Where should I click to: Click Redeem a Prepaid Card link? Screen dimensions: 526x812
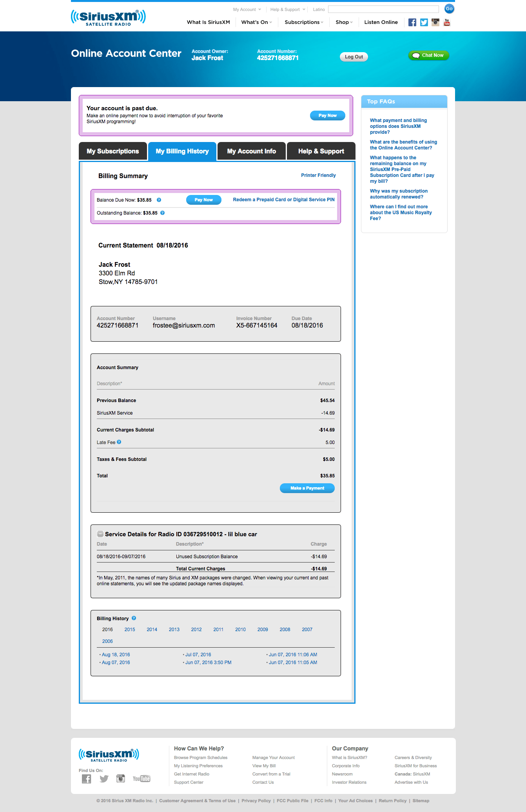click(x=284, y=200)
